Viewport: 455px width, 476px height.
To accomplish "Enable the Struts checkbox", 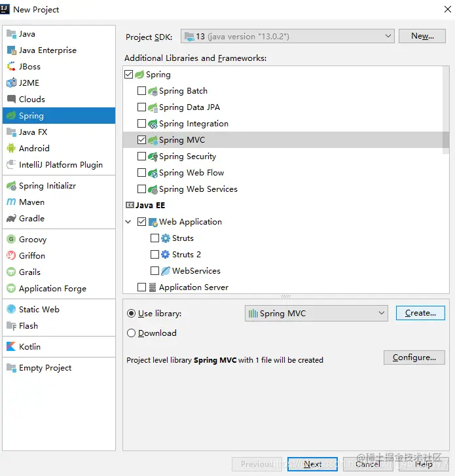I will (155, 238).
